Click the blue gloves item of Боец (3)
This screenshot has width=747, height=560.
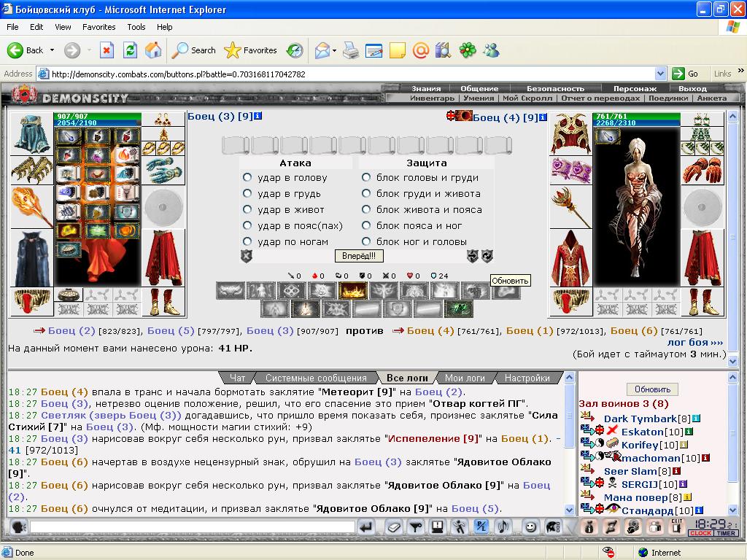click(x=163, y=171)
